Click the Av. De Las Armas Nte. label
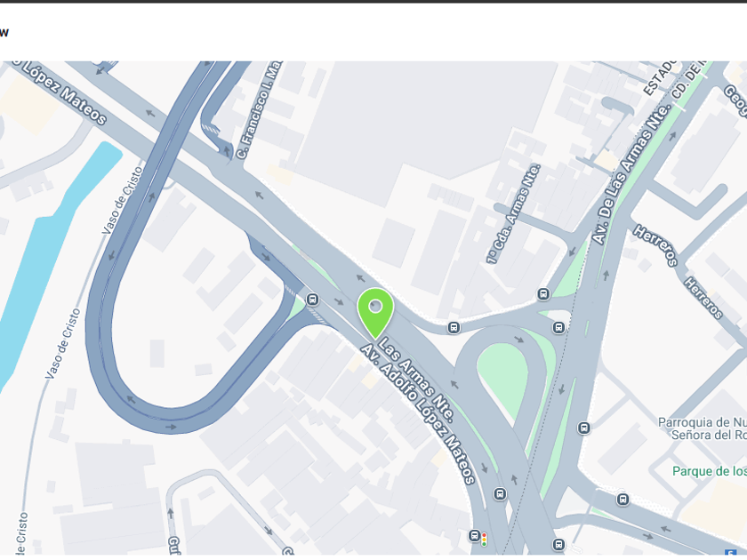This screenshot has width=747, height=560. pos(631,174)
